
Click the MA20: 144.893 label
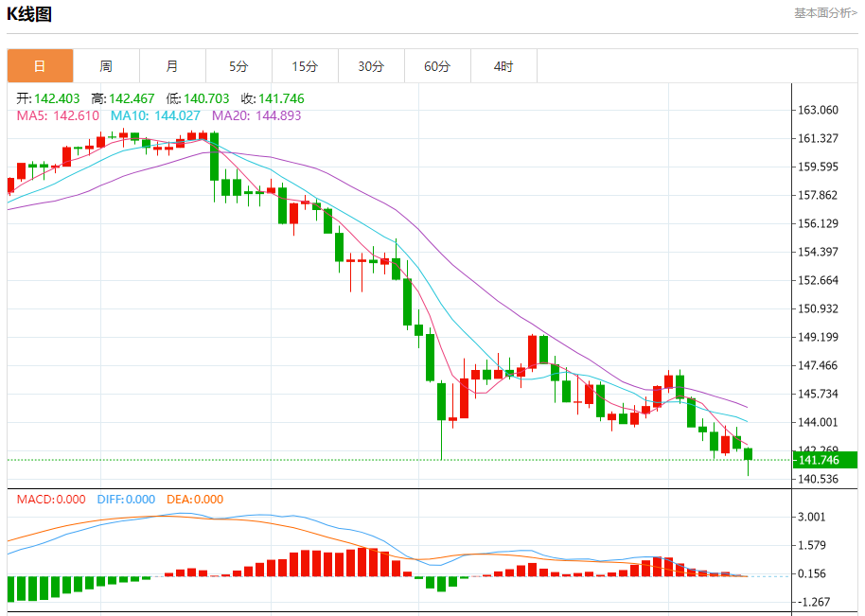(x=256, y=115)
